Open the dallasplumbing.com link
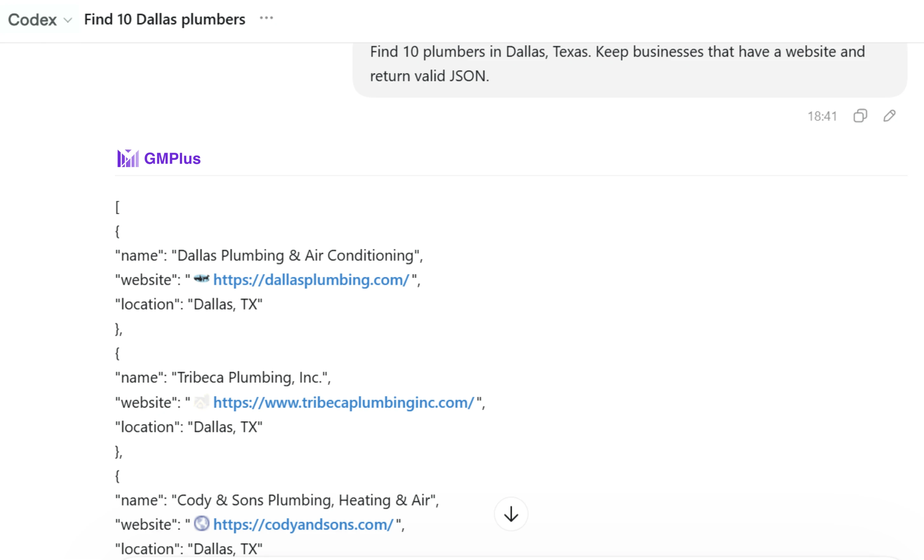924x560 pixels. coord(311,280)
